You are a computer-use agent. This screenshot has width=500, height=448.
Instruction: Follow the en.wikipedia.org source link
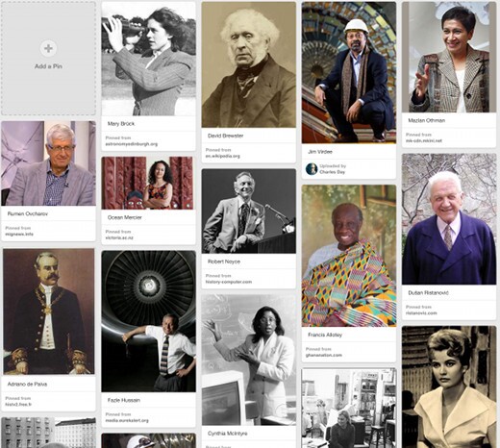tap(223, 157)
